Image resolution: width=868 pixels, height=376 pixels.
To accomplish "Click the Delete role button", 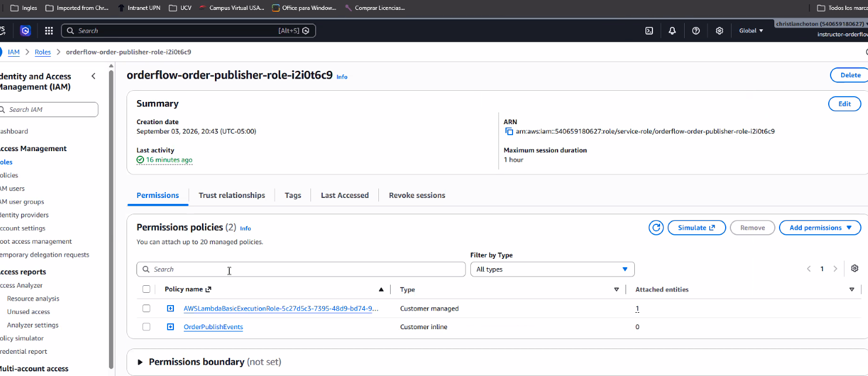I will (x=850, y=75).
